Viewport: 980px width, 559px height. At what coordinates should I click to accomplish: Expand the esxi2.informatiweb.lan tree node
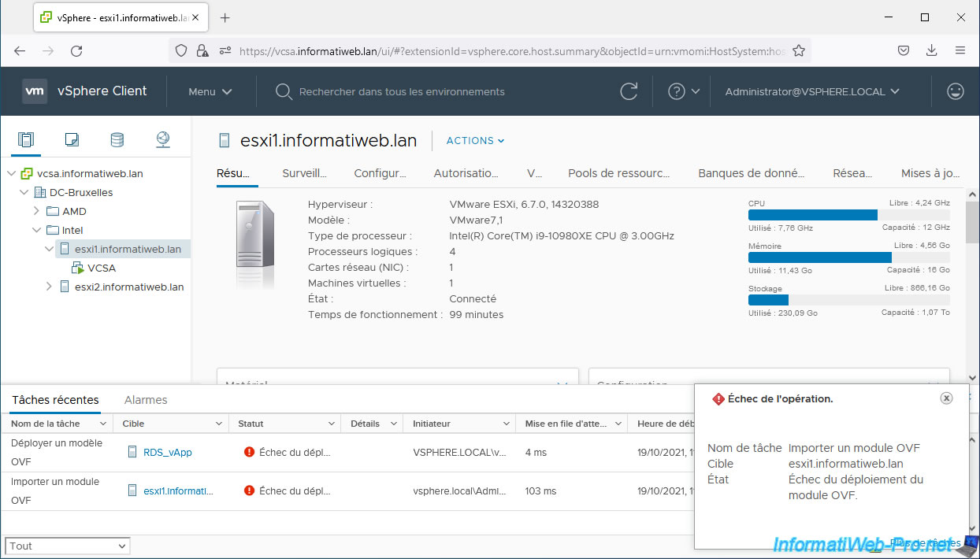[x=50, y=287]
